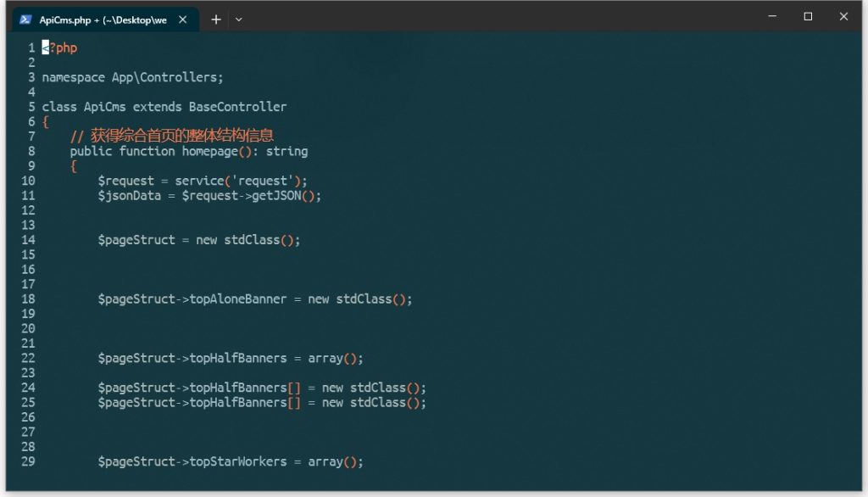Click line number 20 in the gutter
The width and height of the screenshot is (868, 497).
[28, 328]
